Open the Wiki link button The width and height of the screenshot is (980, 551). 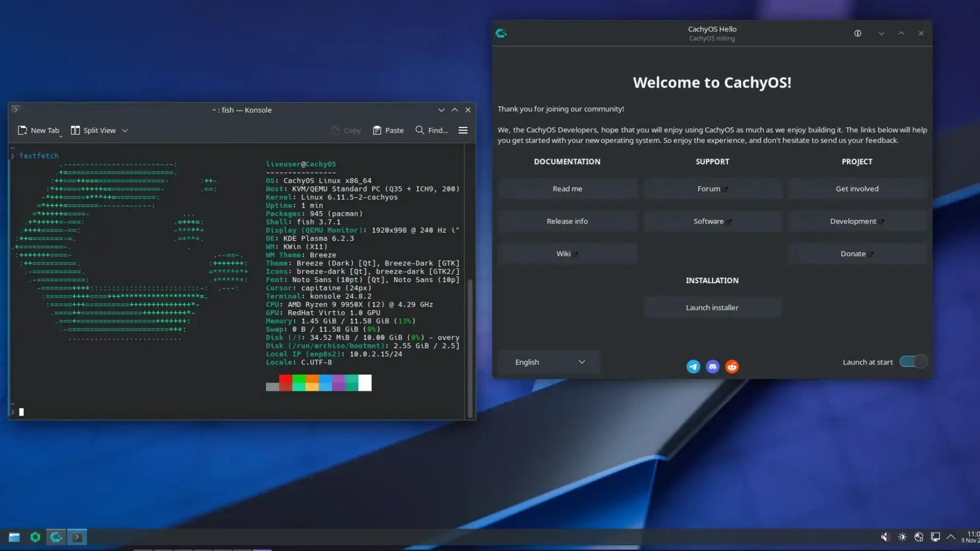[567, 254]
